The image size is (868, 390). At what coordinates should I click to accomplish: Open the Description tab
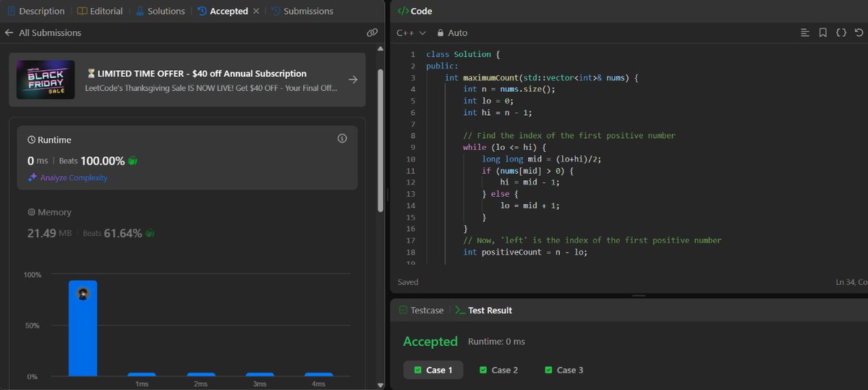[x=35, y=11]
